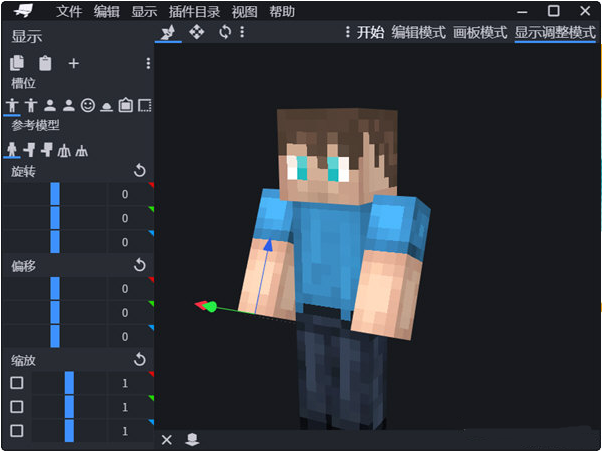The image size is (602, 451).
Task: Open the 帮助 menu
Action: point(282,12)
